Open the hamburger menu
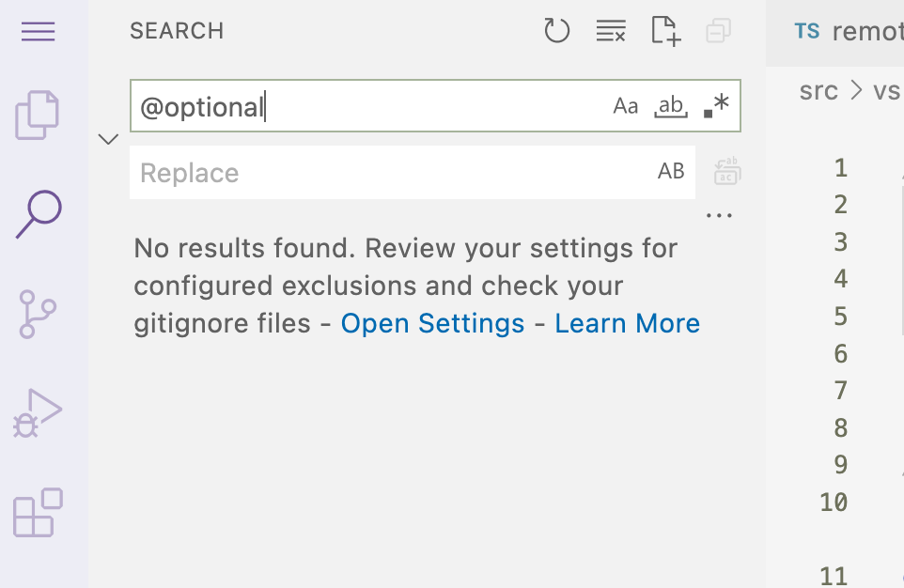The width and height of the screenshot is (904, 588). [x=38, y=31]
